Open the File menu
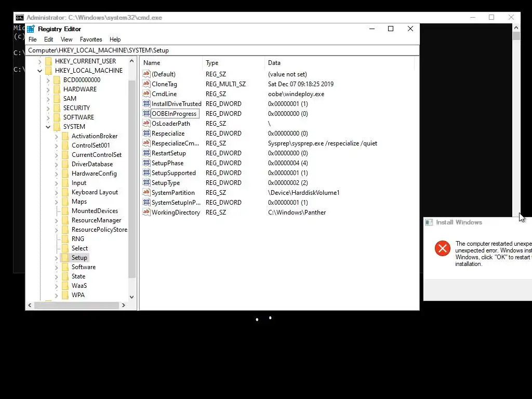Image resolution: width=532 pixels, height=399 pixels. click(x=33, y=39)
